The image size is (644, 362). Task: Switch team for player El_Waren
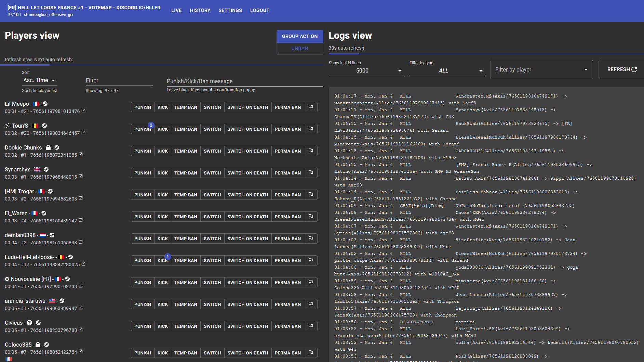tap(212, 217)
